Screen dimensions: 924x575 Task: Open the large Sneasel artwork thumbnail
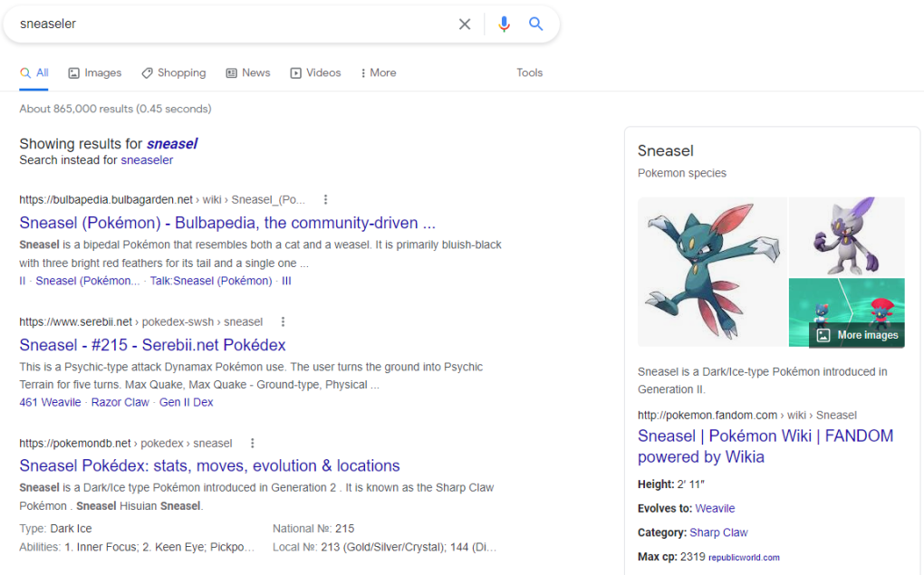(712, 272)
